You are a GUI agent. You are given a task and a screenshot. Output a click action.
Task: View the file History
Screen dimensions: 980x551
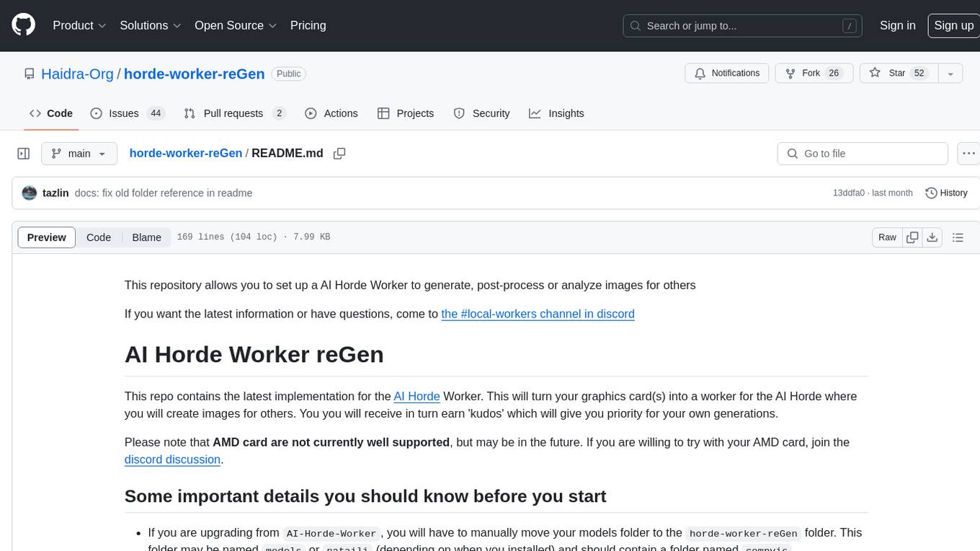point(946,193)
